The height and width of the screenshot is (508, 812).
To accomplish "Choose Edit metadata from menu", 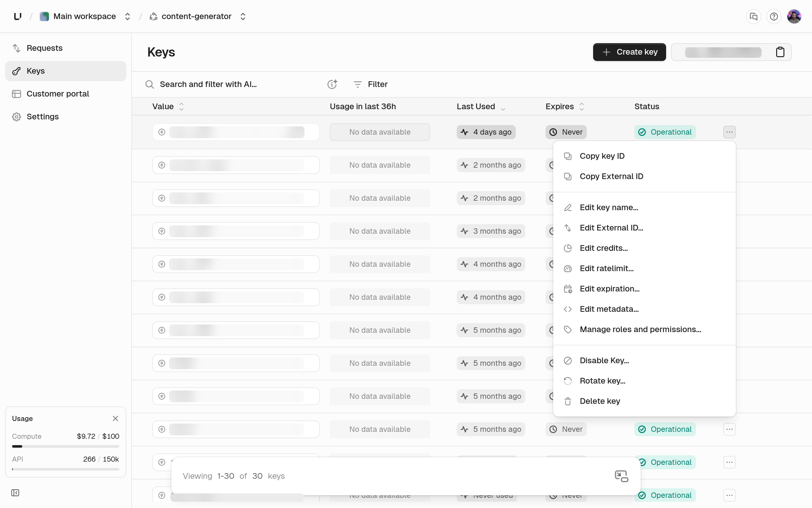I will click(x=644, y=309).
